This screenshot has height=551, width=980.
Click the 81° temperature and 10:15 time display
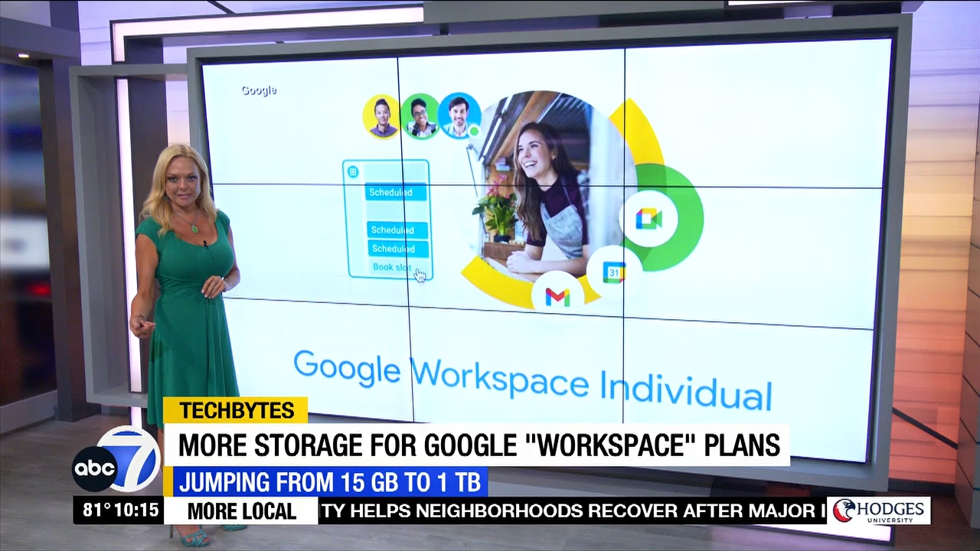[120, 510]
